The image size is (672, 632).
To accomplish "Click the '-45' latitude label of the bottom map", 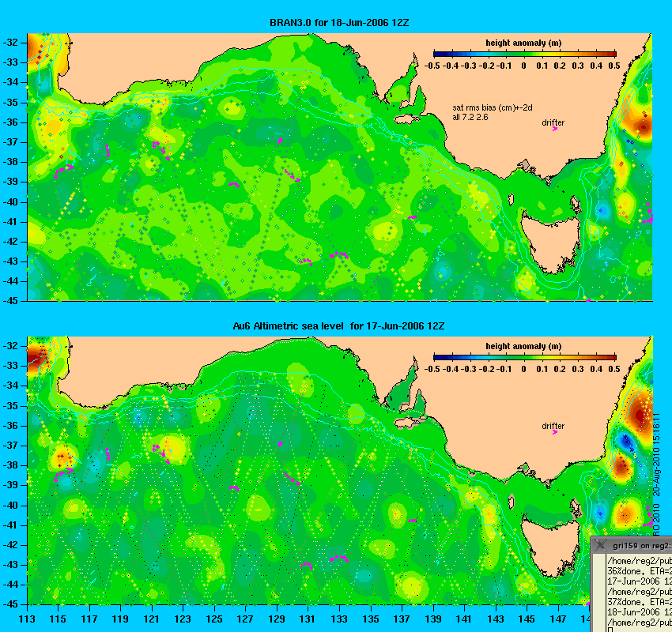I will click(10, 604).
